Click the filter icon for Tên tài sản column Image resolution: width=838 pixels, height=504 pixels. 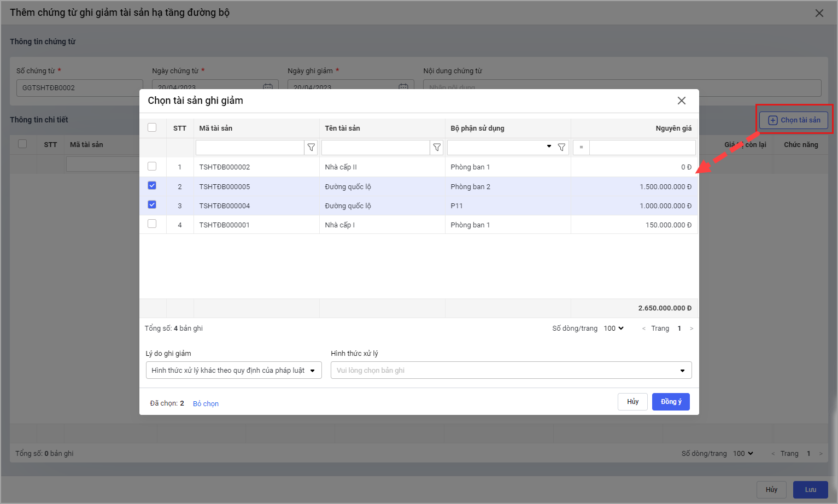[x=437, y=148]
